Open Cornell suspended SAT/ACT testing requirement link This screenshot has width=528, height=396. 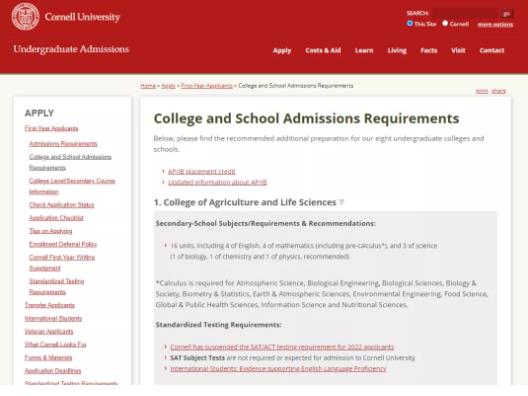pos(282,347)
